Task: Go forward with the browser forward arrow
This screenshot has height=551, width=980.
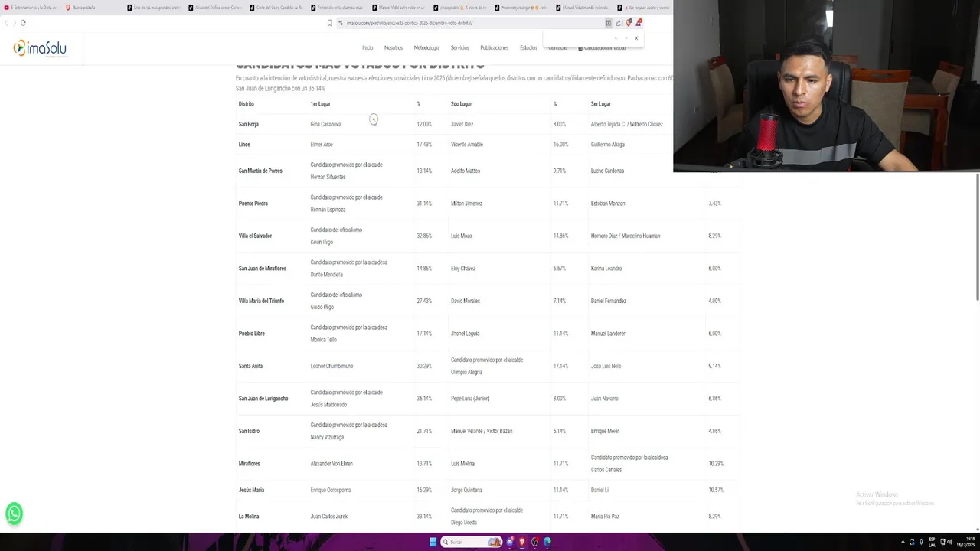Action: point(14,23)
